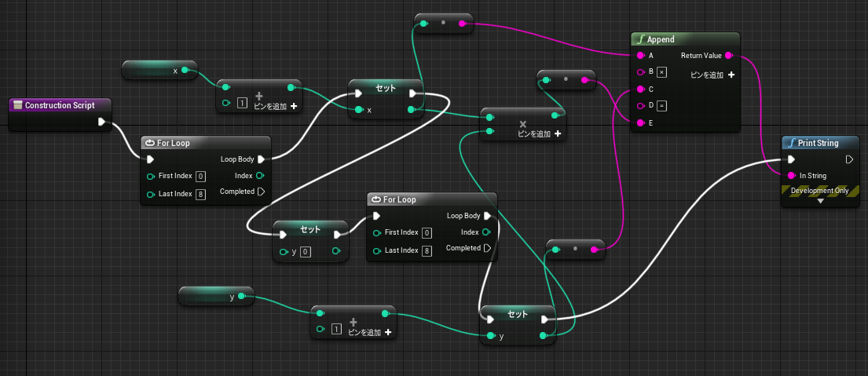This screenshot has height=376, width=868.
Task: Click the D input pin on Append
Action: [x=640, y=106]
